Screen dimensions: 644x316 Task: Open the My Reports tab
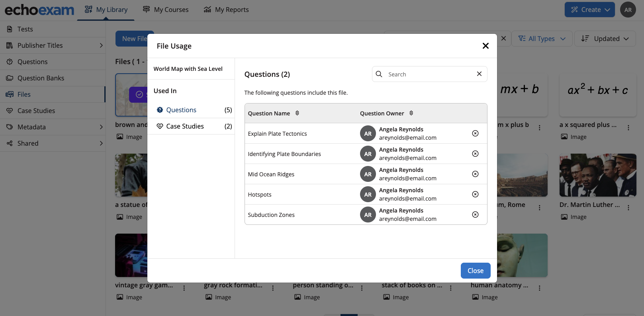pos(226,10)
